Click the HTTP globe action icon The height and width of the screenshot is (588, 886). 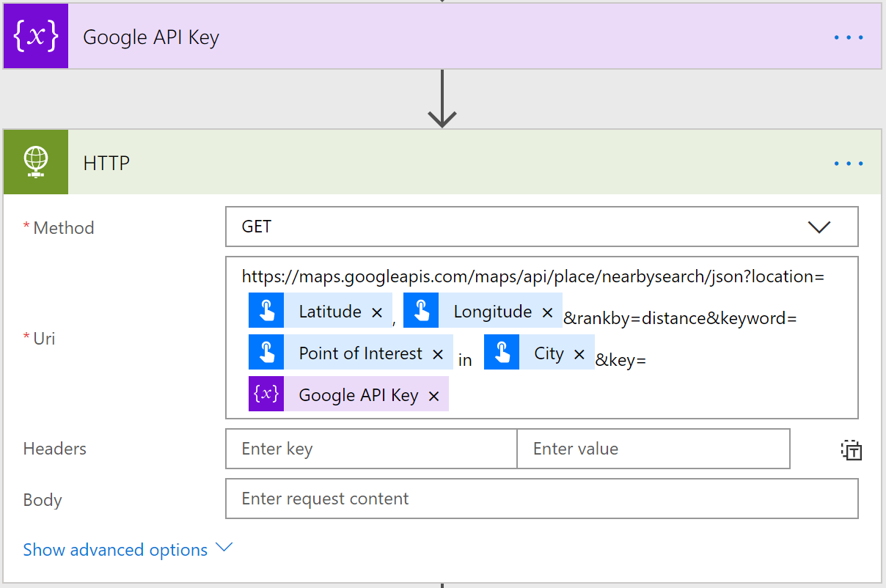[36, 162]
